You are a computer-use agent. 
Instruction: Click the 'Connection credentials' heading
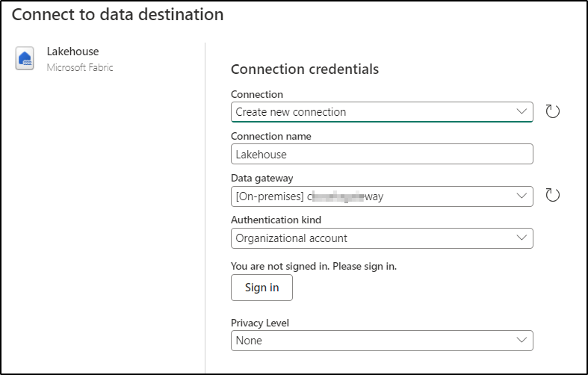click(x=305, y=69)
